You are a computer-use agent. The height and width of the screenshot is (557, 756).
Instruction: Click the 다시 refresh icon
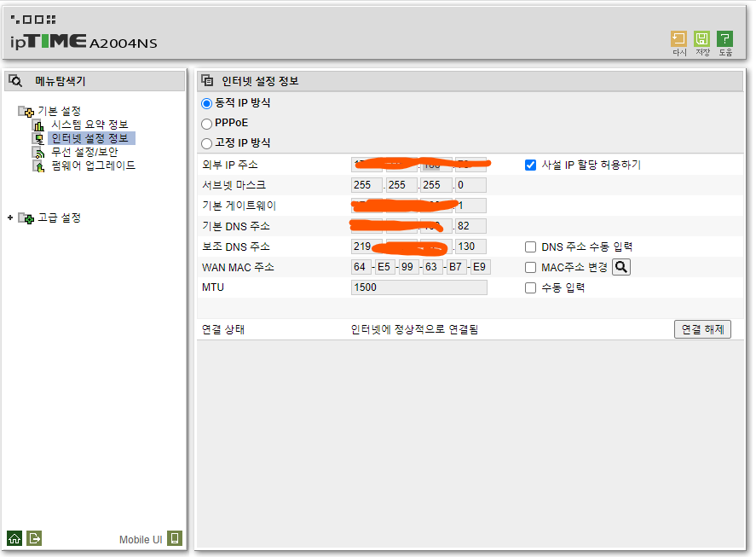(x=678, y=38)
